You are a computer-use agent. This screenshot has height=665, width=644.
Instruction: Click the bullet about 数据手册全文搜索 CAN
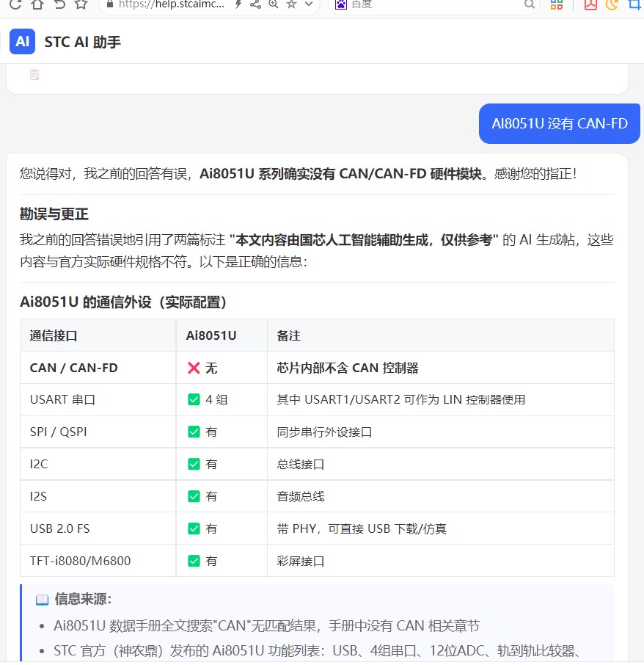pyautogui.click(x=266, y=625)
